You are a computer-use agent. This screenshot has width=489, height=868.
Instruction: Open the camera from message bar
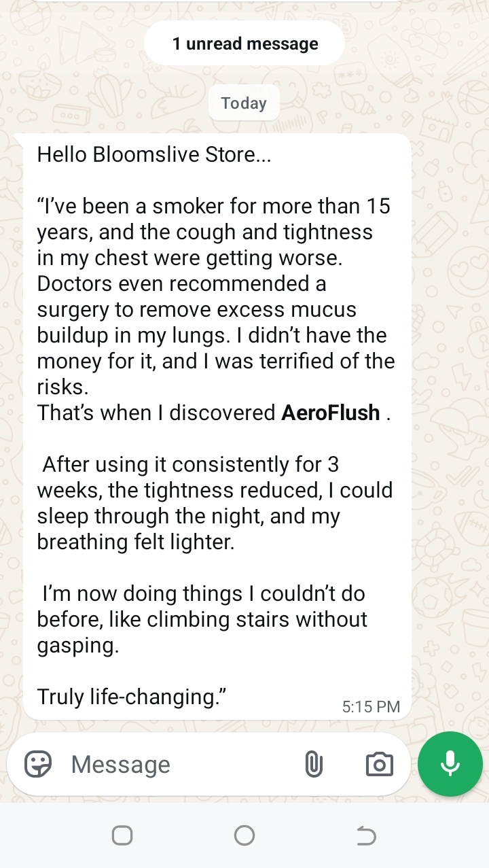pyautogui.click(x=379, y=765)
